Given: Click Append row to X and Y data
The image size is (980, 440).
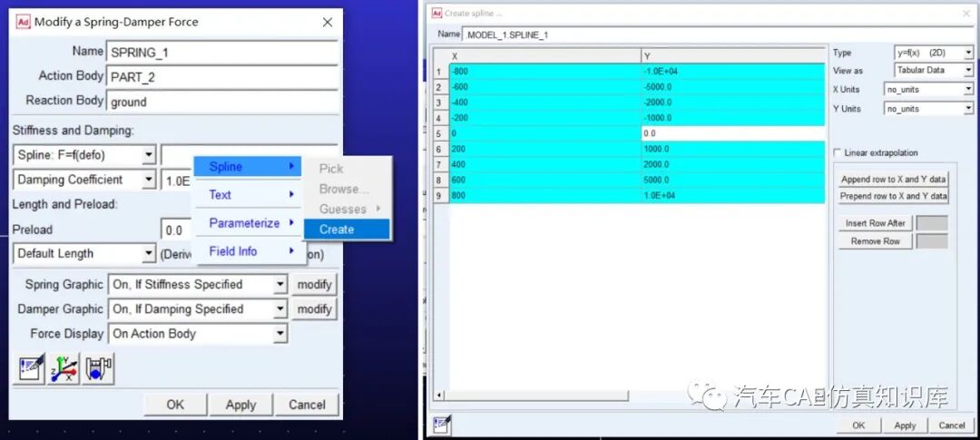Looking at the screenshot, I should pos(893,180).
